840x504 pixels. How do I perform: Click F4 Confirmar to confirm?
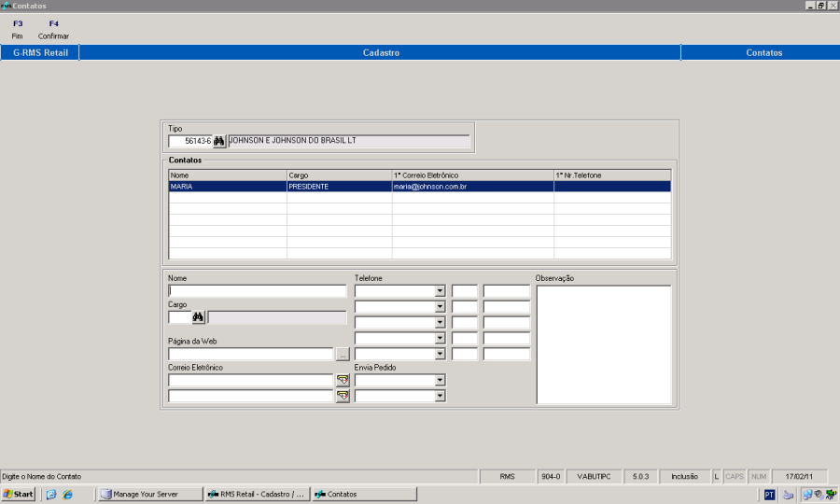coord(53,30)
